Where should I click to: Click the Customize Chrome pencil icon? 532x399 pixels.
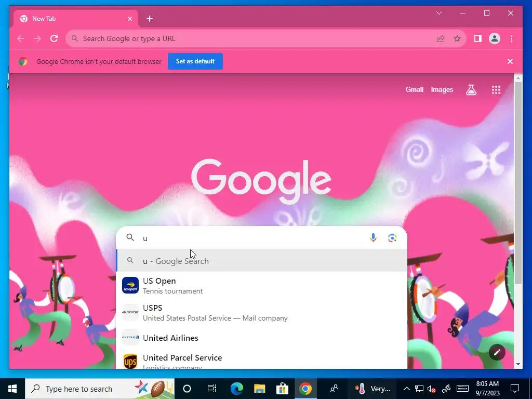click(x=497, y=353)
